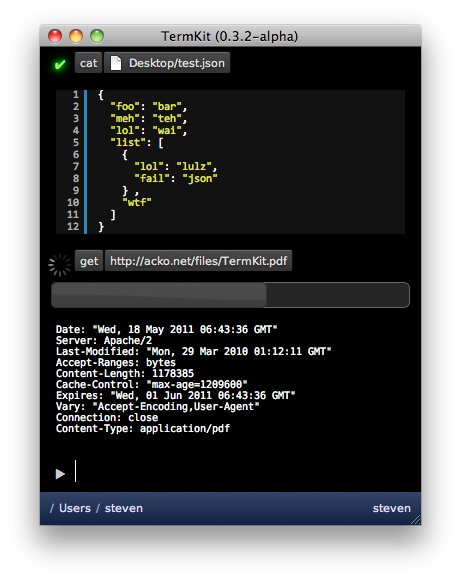461x580 pixels.
Task: Click the acko.net TermKit.pdf URL token
Action: (x=198, y=261)
